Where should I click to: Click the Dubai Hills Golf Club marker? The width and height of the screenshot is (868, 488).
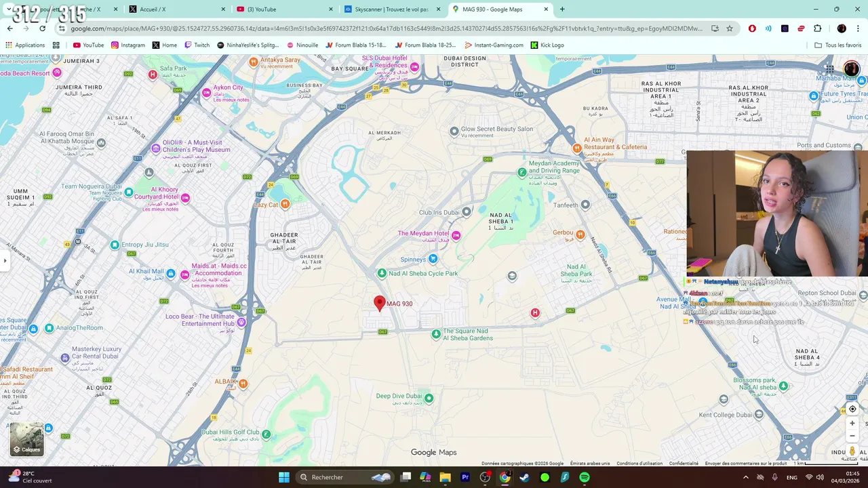point(266,434)
